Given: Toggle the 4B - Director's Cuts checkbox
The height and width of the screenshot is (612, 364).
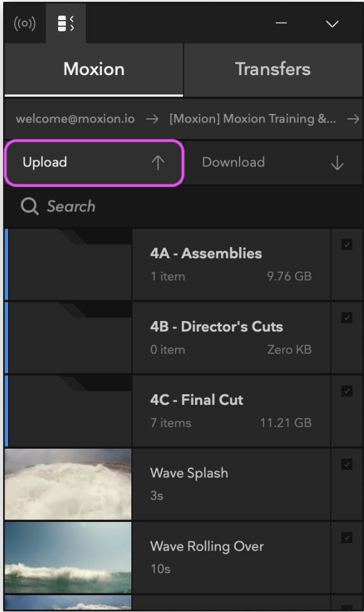Looking at the screenshot, I should tap(347, 318).
